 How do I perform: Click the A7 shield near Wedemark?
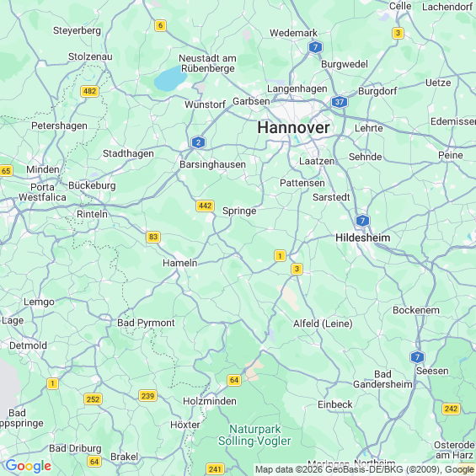(315, 47)
